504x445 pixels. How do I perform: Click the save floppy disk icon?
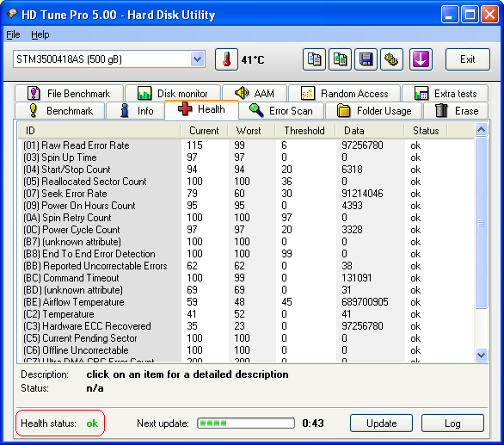[366, 59]
